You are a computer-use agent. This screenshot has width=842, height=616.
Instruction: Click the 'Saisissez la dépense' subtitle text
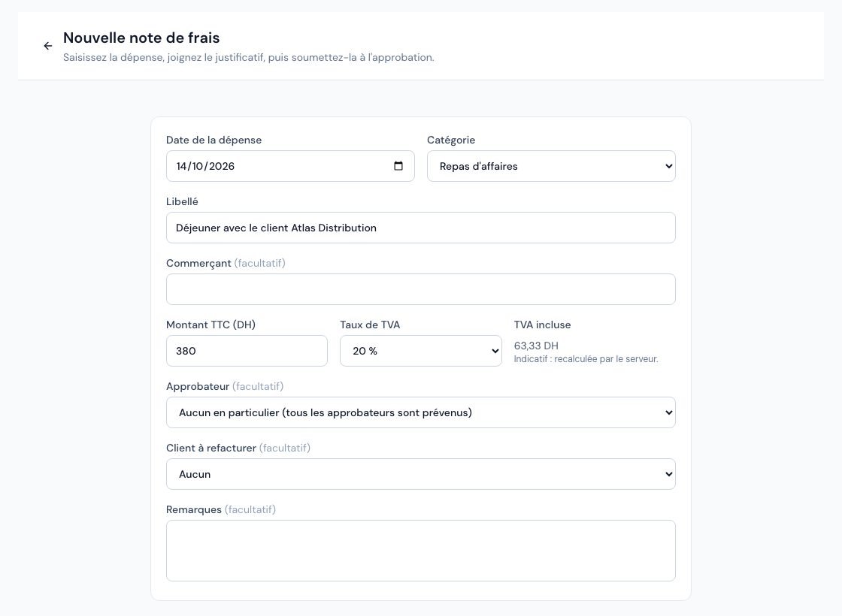[x=249, y=57]
